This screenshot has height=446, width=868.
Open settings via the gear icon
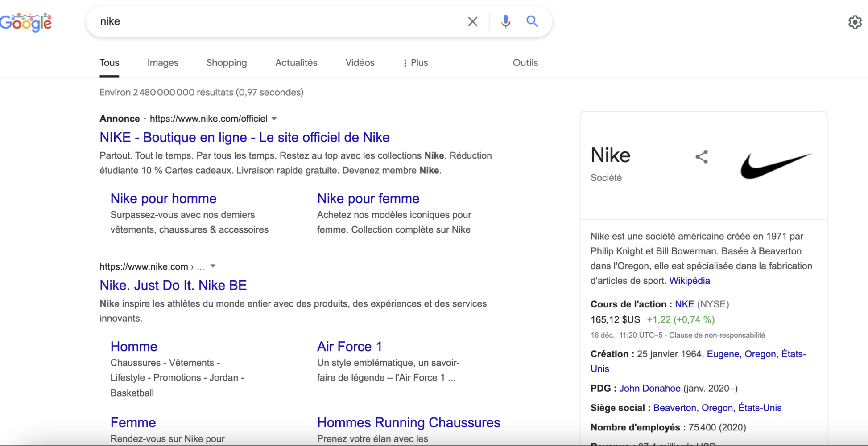(x=855, y=22)
